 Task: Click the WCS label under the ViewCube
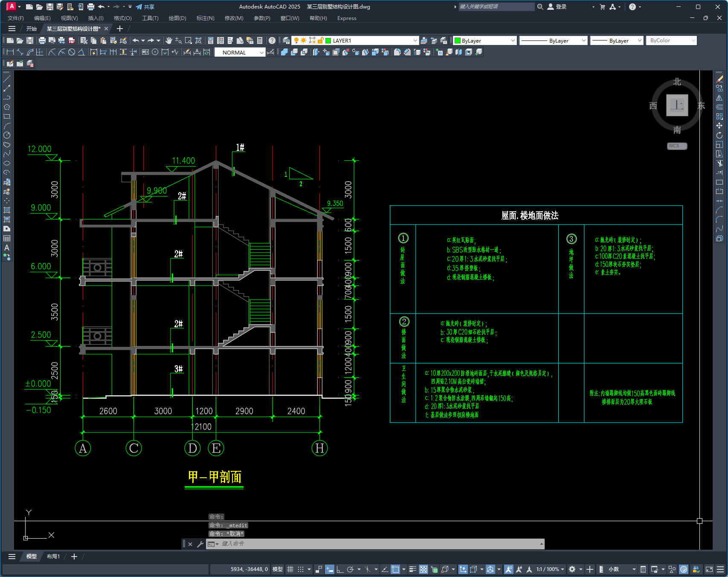(x=677, y=146)
